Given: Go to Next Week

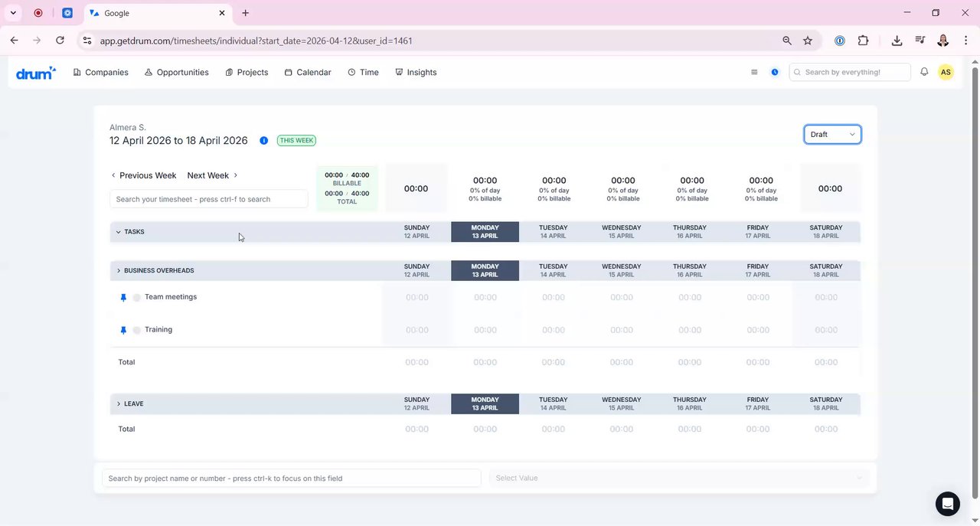Looking at the screenshot, I should 213,175.
